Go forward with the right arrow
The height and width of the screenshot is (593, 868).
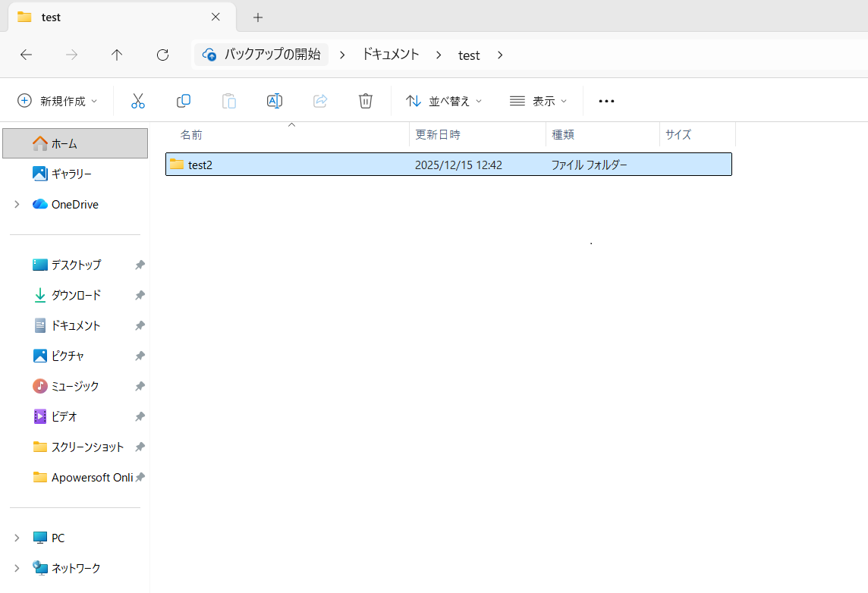click(71, 55)
